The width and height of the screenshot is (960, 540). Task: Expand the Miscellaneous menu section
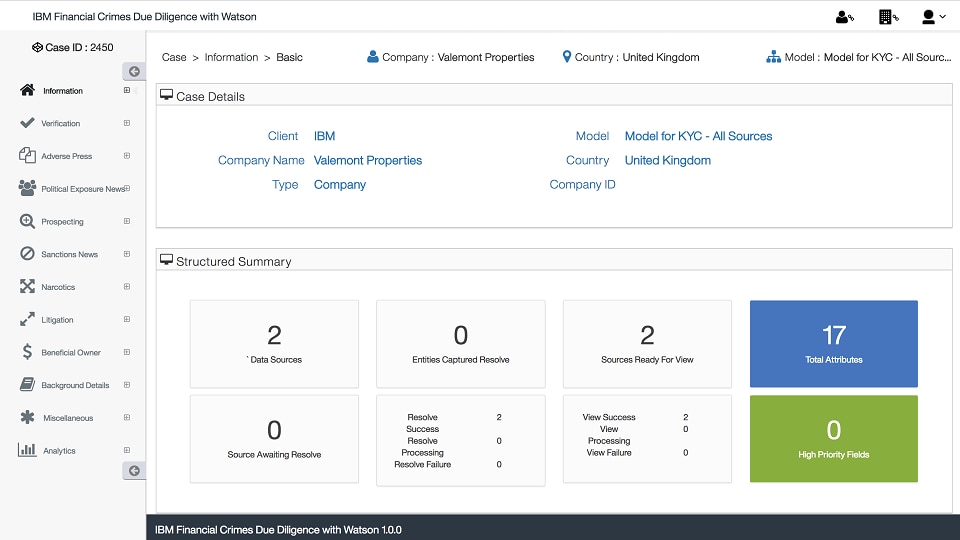127,417
